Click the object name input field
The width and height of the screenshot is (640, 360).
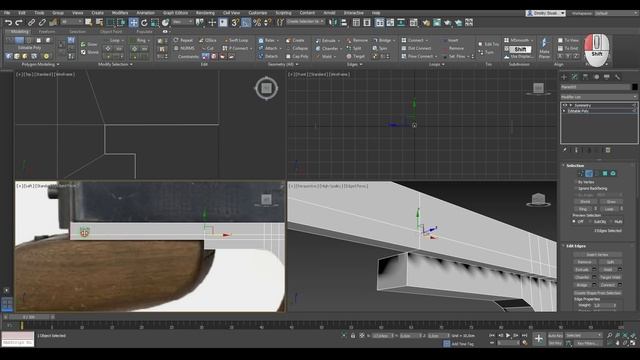point(595,87)
